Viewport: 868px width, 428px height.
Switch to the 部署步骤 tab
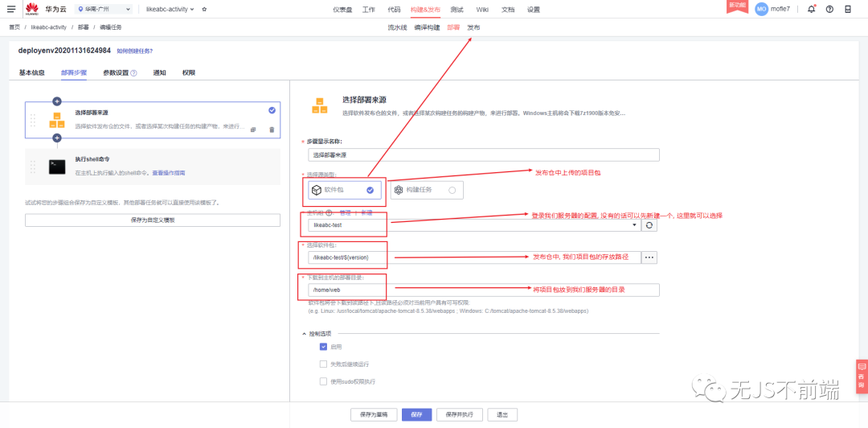pyautogui.click(x=74, y=72)
